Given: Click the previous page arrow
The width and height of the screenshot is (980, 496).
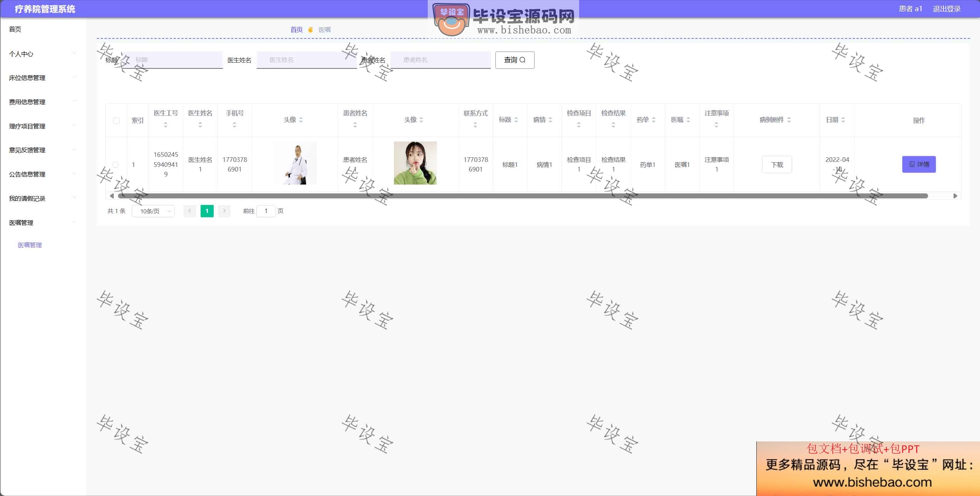Looking at the screenshot, I should (190, 211).
